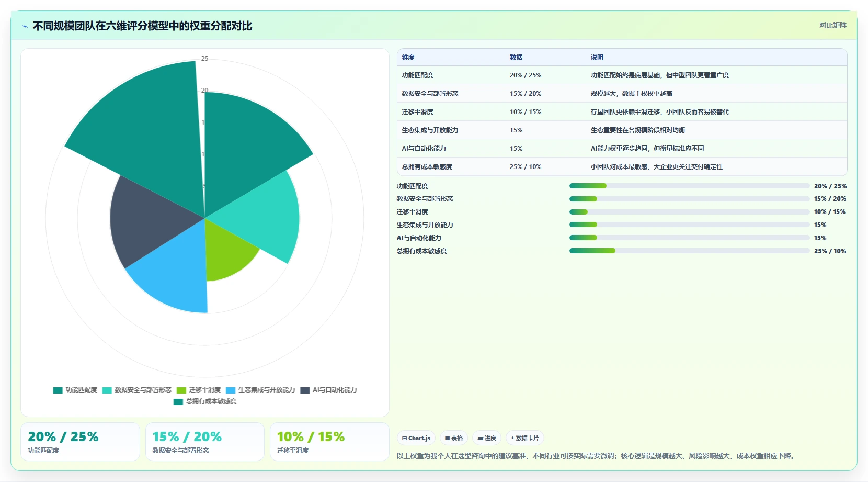The height and width of the screenshot is (482, 868).
Task: Click the AI与自动化能力 progress bar
Action: click(689, 238)
